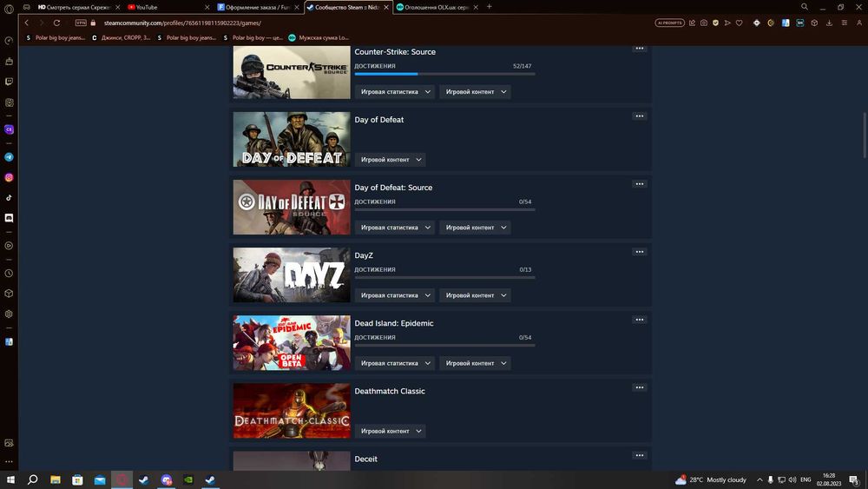Expand Игровой контент for DayZ

point(475,295)
